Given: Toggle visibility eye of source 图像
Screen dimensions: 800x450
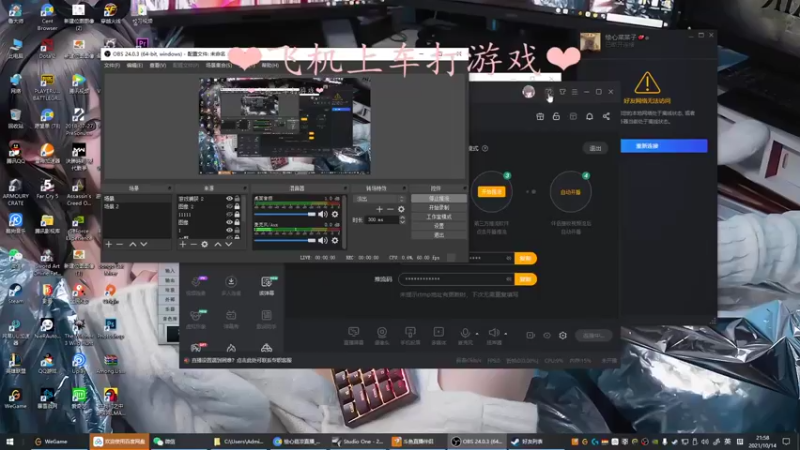Looking at the screenshot, I should 230,222.
